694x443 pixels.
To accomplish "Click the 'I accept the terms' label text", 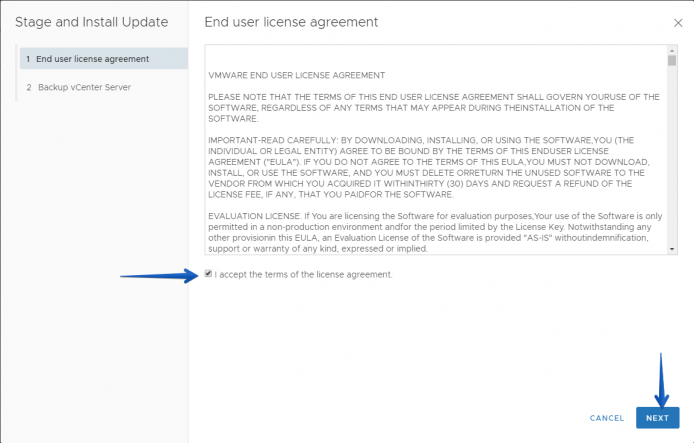I will (x=304, y=274).
